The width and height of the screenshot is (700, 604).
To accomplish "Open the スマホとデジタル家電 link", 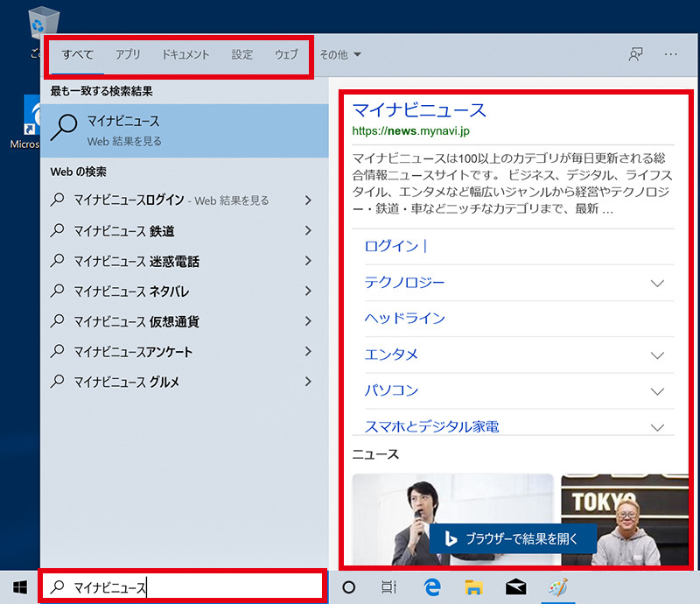I will tap(431, 426).
